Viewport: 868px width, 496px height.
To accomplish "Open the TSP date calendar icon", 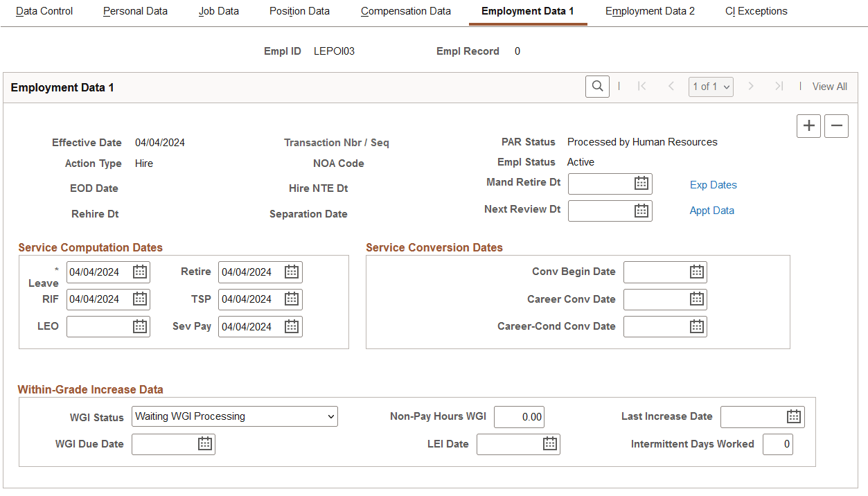I will point(292,299).
